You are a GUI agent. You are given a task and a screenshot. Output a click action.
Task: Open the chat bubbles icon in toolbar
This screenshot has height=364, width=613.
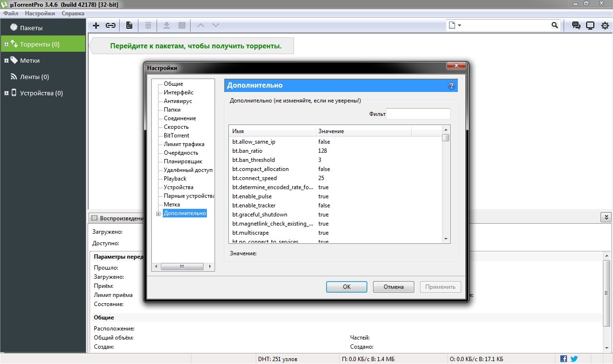[x=576, y=25]
